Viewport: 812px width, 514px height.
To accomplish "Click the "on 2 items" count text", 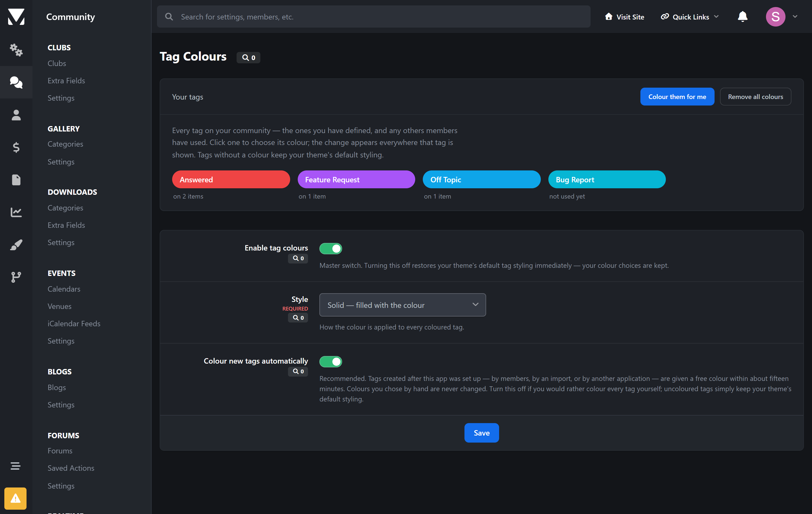I will pos(188,196).
